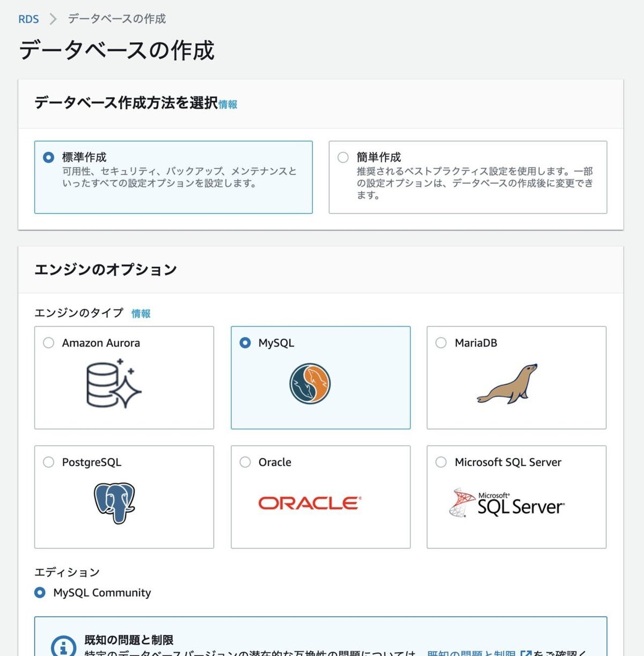Click the Amazon Aurora database icon

114,384
